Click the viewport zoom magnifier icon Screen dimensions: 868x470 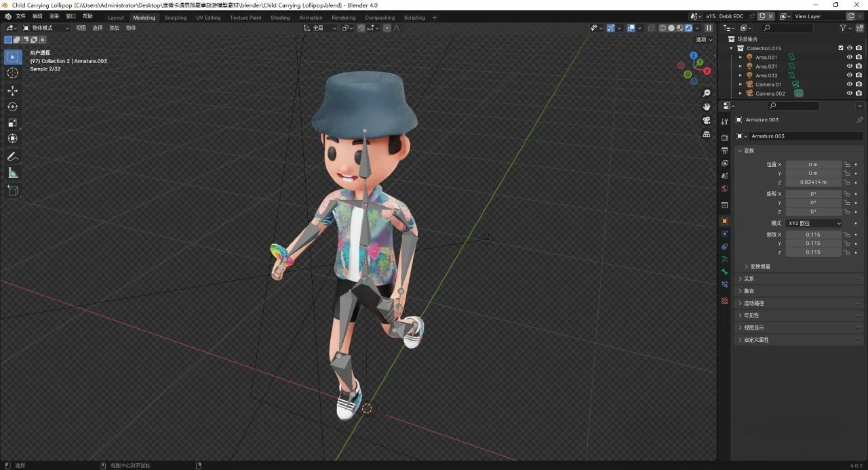coord(707,93)
